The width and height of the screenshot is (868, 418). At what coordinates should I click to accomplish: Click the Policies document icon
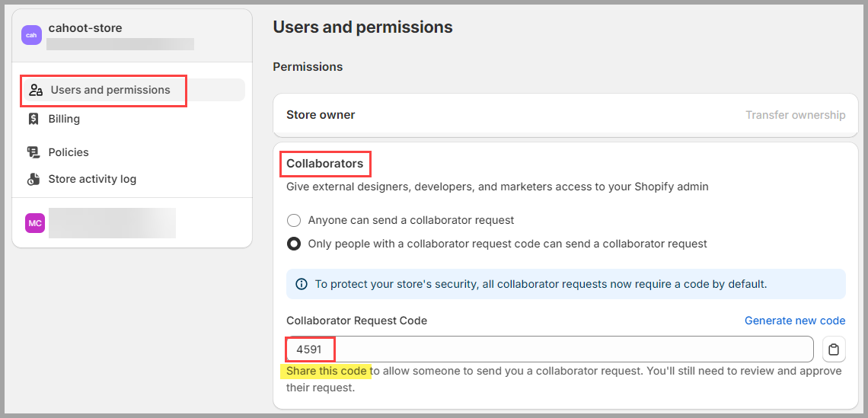click(34, 152)
